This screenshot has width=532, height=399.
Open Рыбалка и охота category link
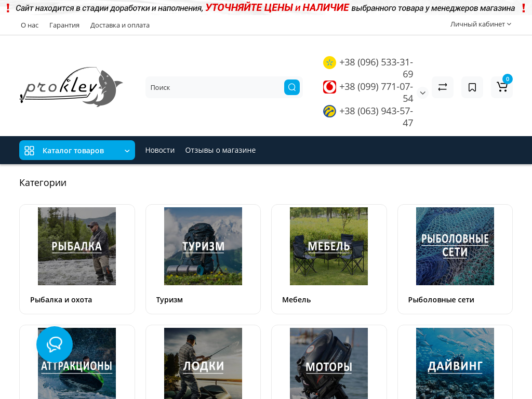(x=61, y=300)
